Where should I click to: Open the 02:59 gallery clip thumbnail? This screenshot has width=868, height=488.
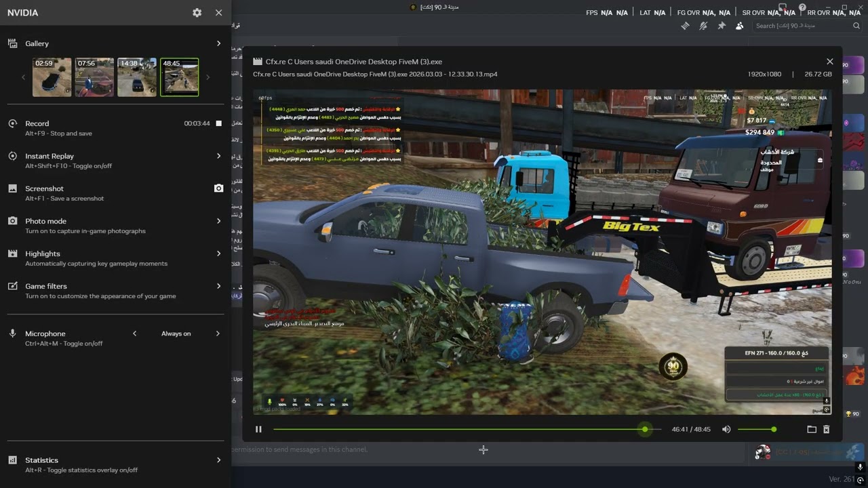[x=52, y=77]
